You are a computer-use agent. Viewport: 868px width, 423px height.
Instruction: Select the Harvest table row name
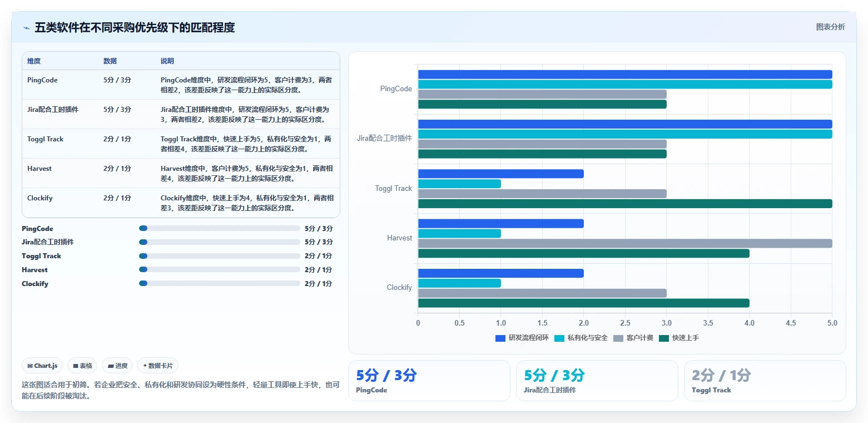tap(39, 169)
